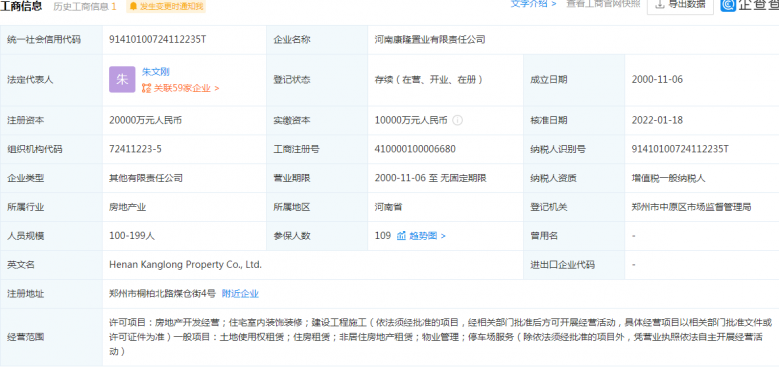This screenshot has width=779, height=367.
Task: Select region value 河南省
Action: coord(389,207)
